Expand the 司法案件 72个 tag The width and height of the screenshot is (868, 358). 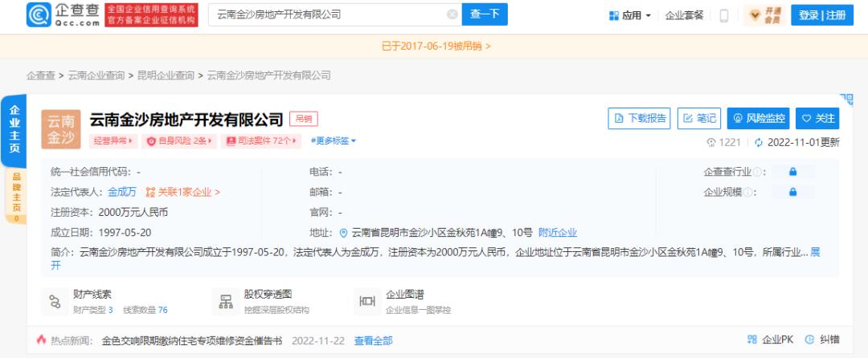click(261, 141)
